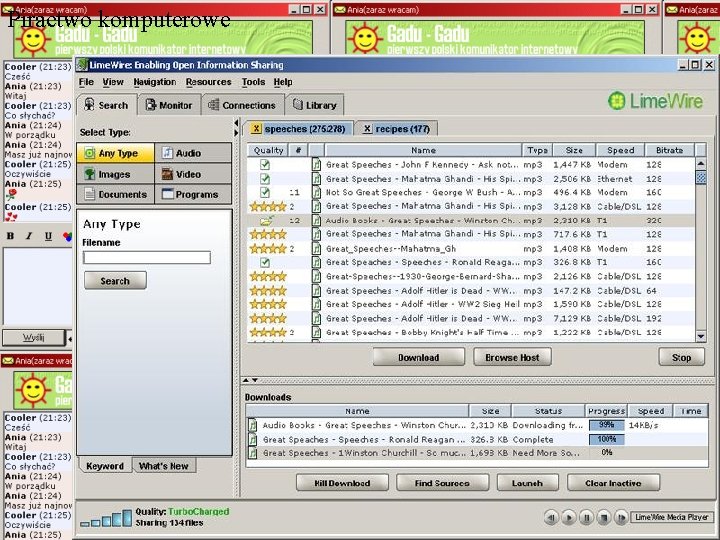The height and width of the screenshot is (540, 720).
Task: Switch to the What's New tab
Action: click(x=164, y=466)
